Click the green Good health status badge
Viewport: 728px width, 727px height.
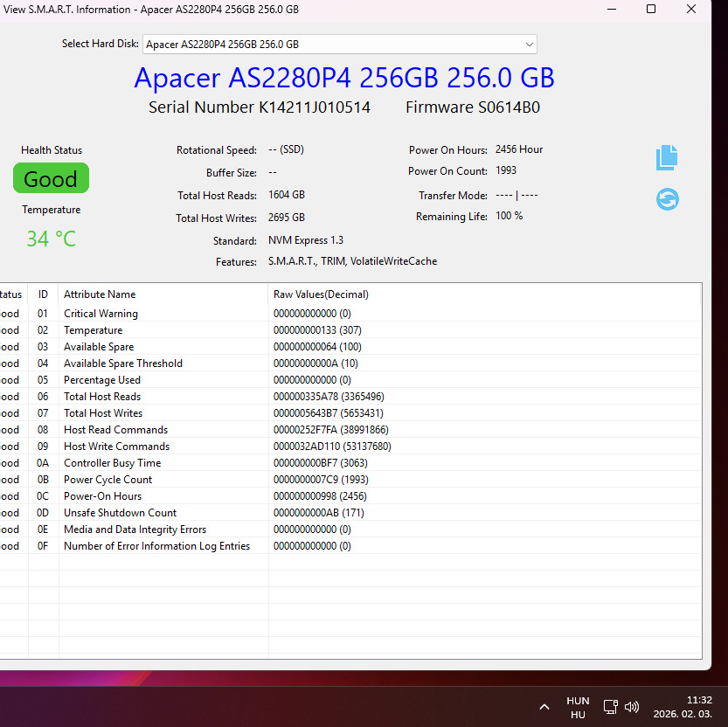(x=51, y=177)
